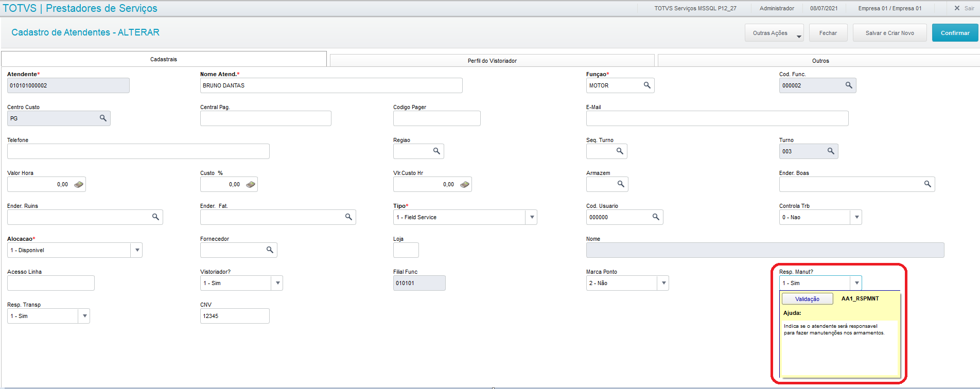Switch to the Cadastrais tab
This screenshot has width=980, height=389.
point(164,59)
